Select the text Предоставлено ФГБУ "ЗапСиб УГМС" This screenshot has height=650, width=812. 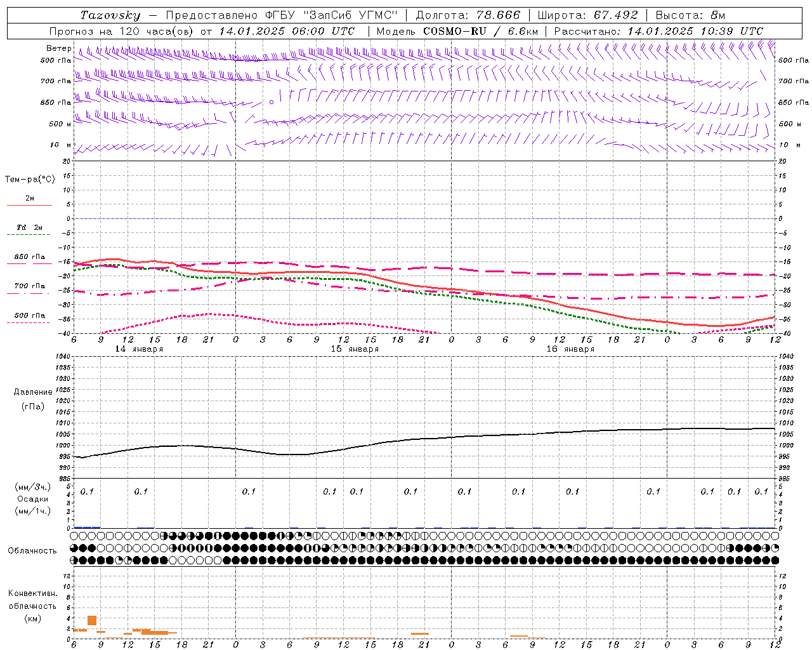(x=281, y=15)
